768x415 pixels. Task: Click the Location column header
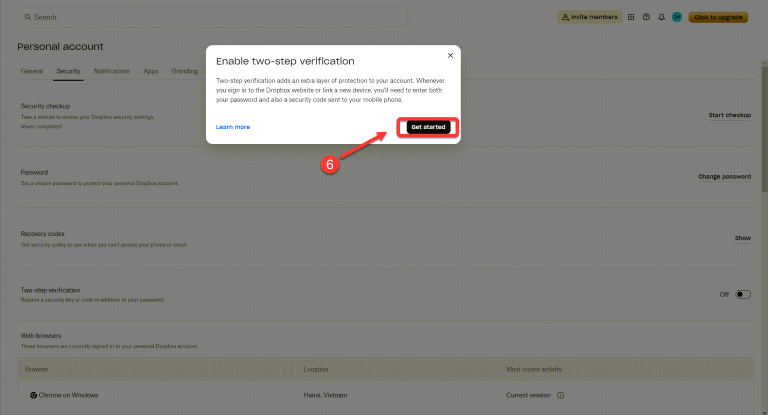click(x=316, y=369)
